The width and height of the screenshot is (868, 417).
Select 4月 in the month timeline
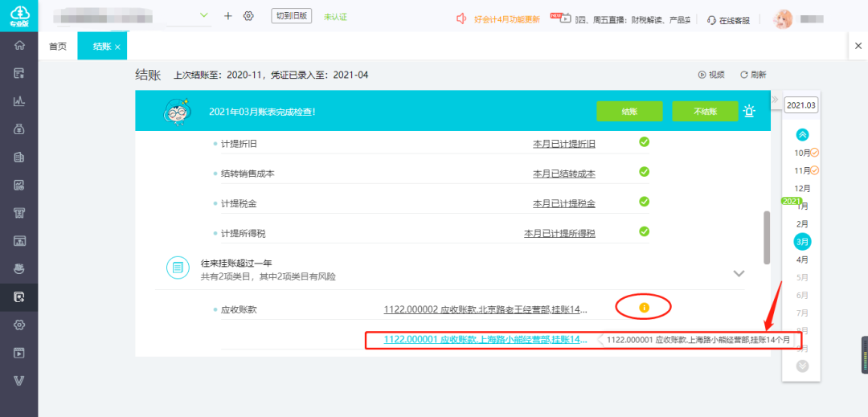[802, 260]
